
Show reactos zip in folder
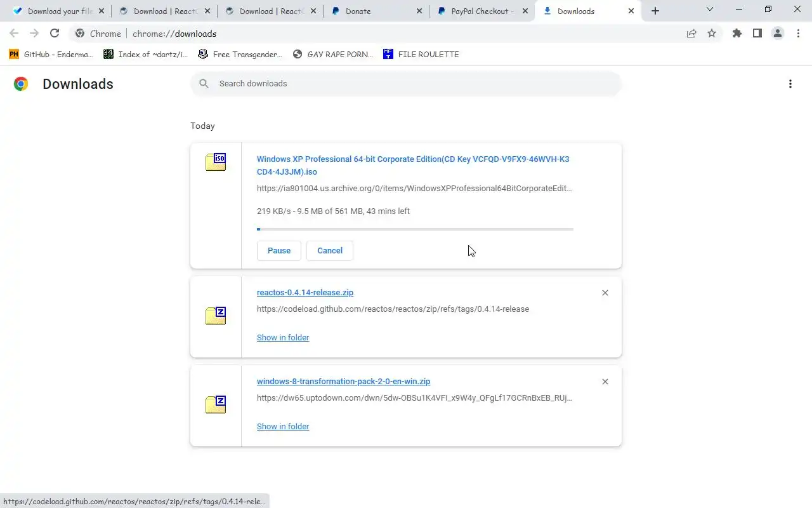pos(283,338)
